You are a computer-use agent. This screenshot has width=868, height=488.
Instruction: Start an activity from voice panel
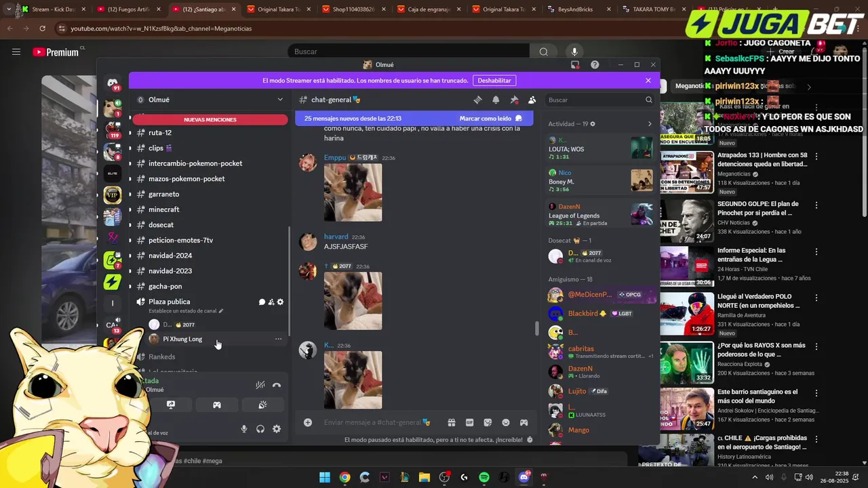pos(217,405)
